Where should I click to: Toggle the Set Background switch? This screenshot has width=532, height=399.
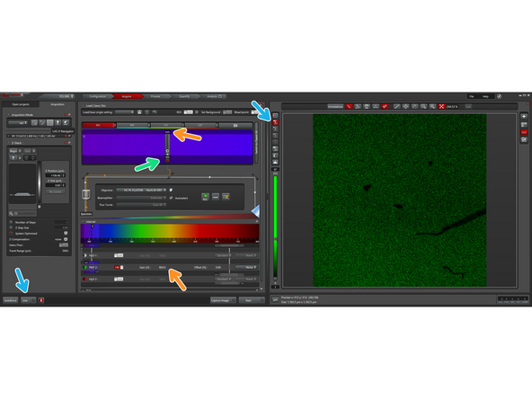[227, 112]
